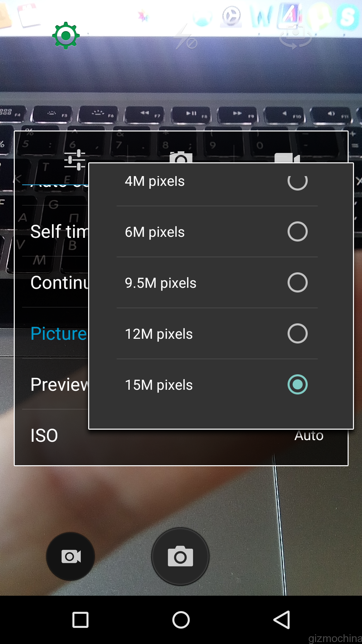Open recent apps with the square button

tap(80, 620)
